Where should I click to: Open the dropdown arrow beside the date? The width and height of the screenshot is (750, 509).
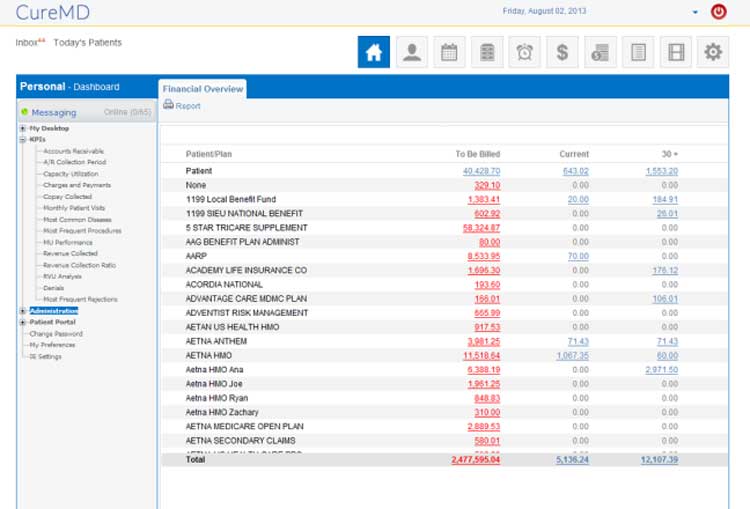pyautogui.click(x=695, y=12)
